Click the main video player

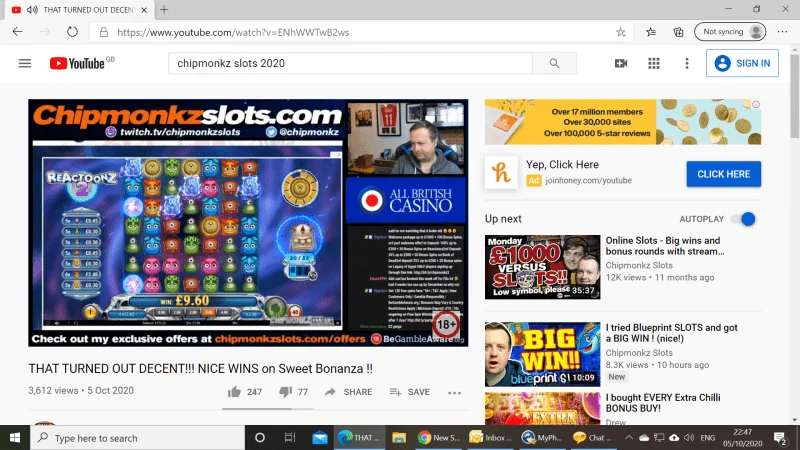[248, 223]
